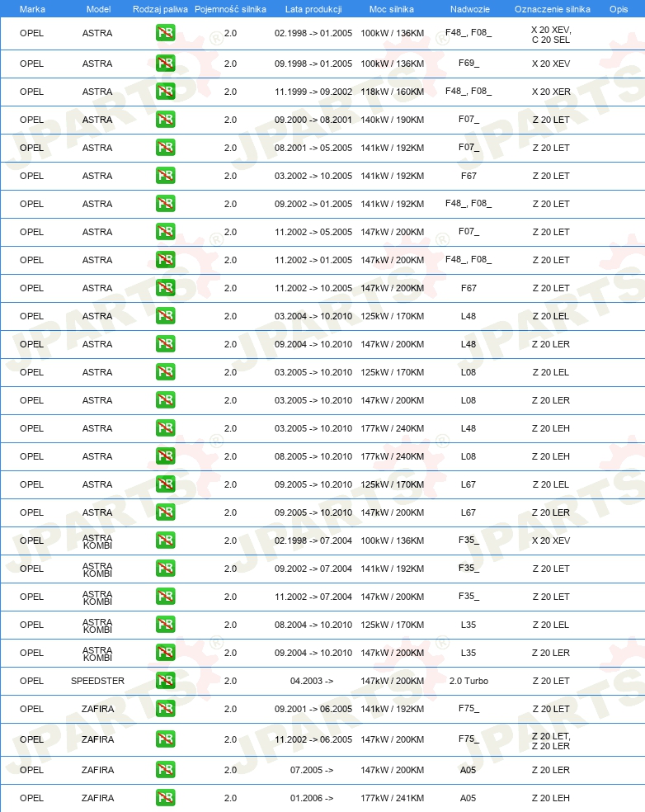Click fuel icon in the Speedster row
The width and height of the screenshot is (645, 812).
(x=166, y=681)
